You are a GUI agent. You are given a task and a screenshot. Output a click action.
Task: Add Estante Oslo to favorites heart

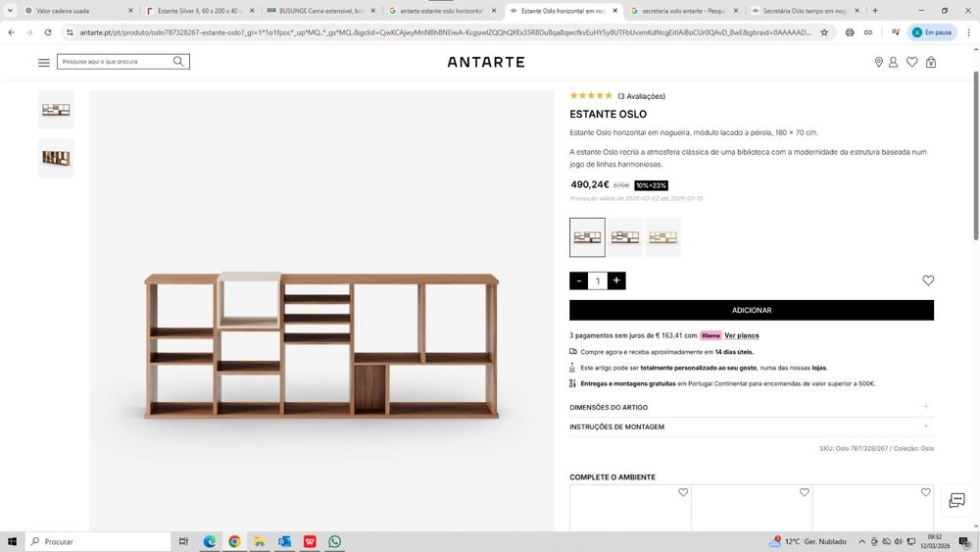pyautogui.click(x=928, y=280)
